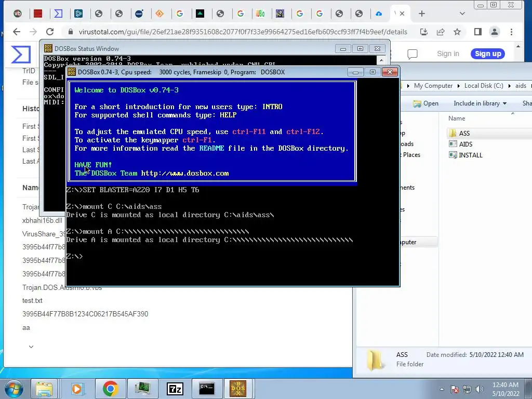The image size is (532, 399).
Task: Open the Windows Start menu
Action: click(13, 389)
